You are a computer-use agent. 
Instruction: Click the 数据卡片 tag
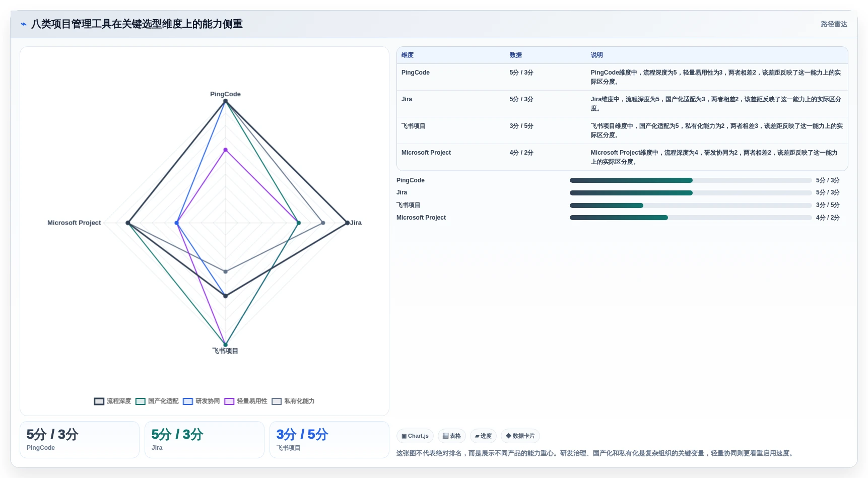(520, 436)
